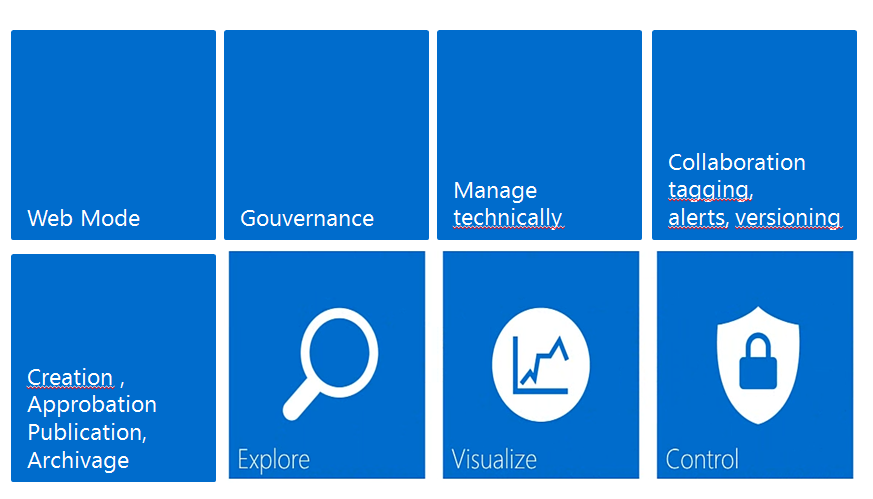Select the underlined word alerts

pyautogui.click(x=696, y=218)
